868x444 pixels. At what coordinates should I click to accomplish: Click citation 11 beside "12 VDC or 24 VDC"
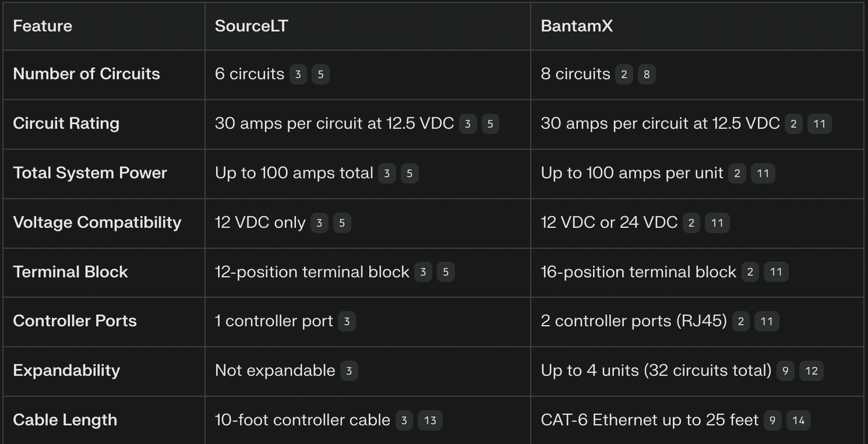(717, 223)
